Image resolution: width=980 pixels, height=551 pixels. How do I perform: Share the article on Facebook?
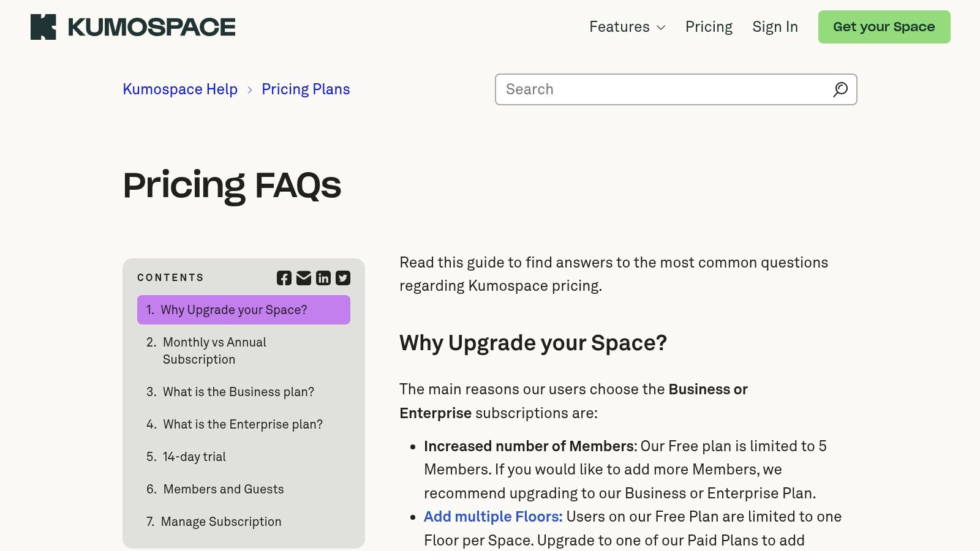[x=284, y=277]
